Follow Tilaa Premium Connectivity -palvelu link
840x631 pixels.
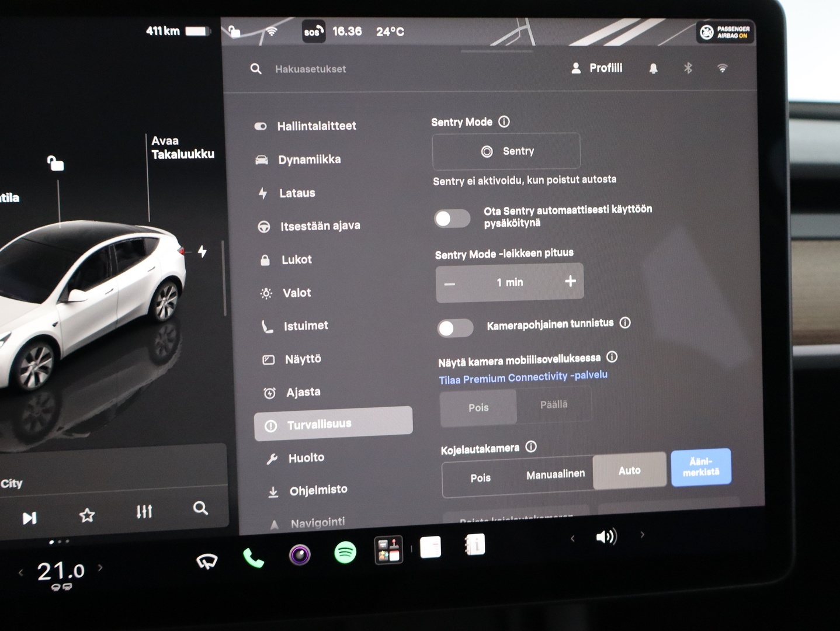(523, 377)
